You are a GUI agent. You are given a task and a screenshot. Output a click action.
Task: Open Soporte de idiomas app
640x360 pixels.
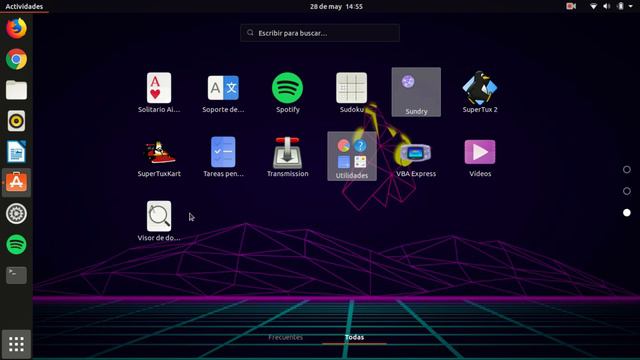[223, 93]
